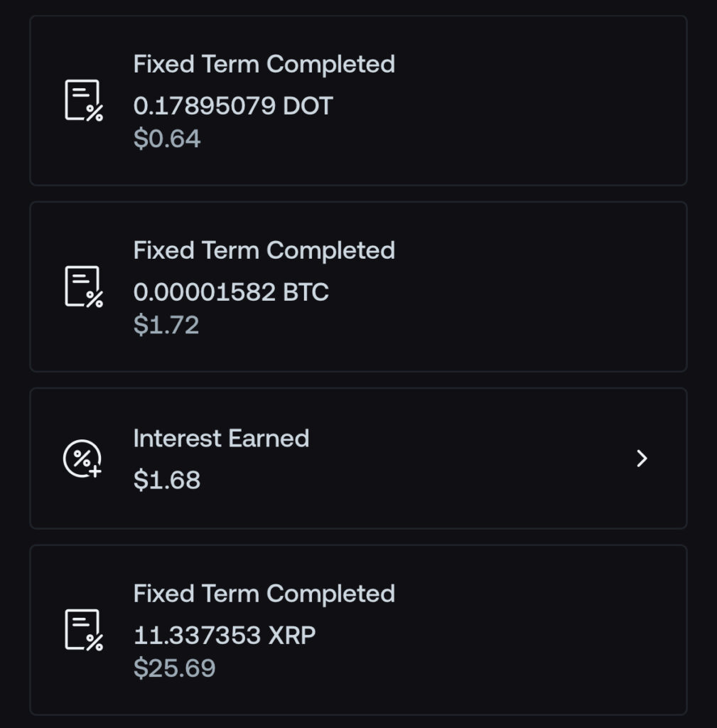Click the 0.17895079 DOT amount

pyautogui.click(x=233, y=106)
